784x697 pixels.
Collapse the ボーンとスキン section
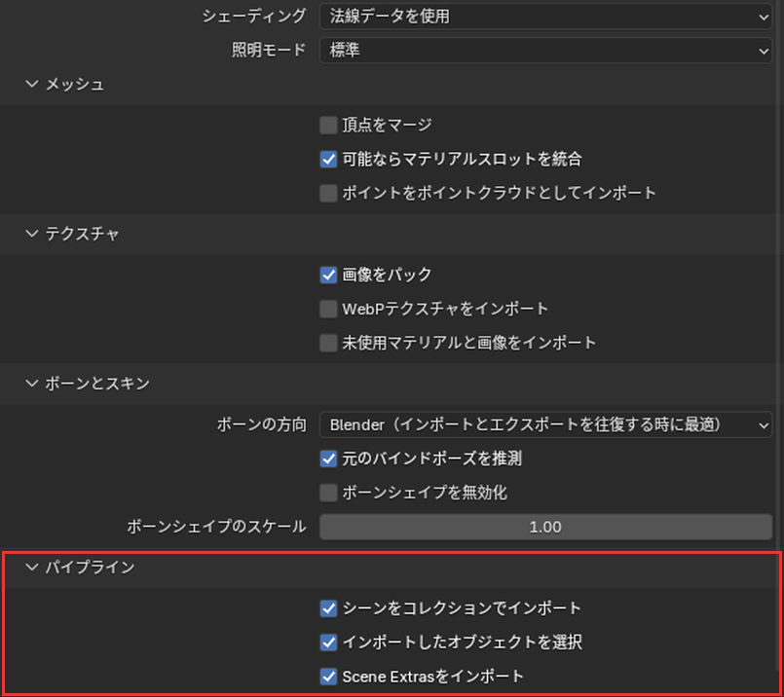click(x=32, y=384)
